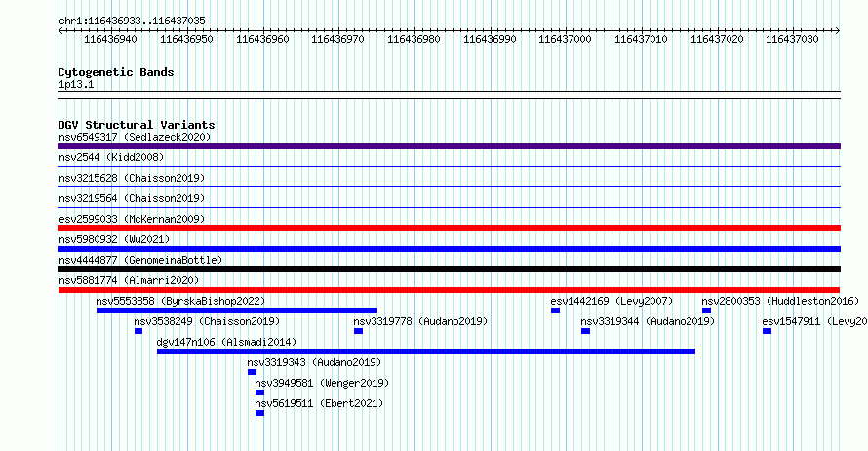Click the nsv3215628 (Chaisson2019) label
The width and height of the screenshot is (868, 451).
point(132,178)
